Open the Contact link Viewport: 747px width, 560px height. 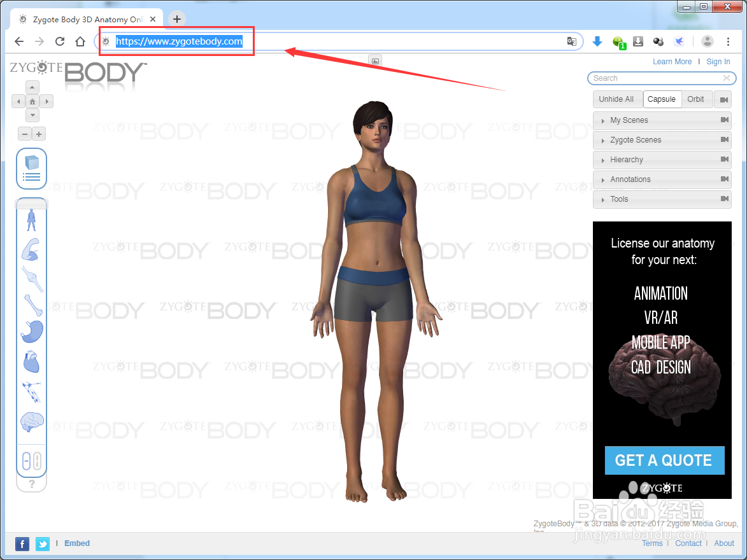pyautogui.click(x=688, y=543)
